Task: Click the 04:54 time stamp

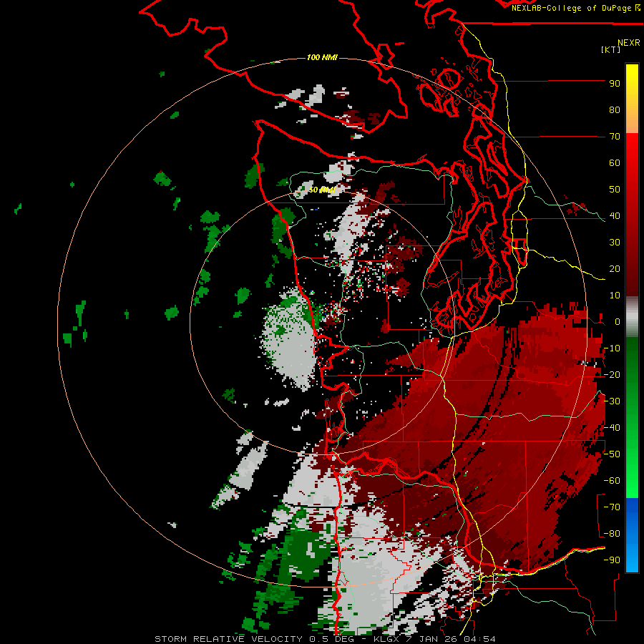Action: (479, 639)
